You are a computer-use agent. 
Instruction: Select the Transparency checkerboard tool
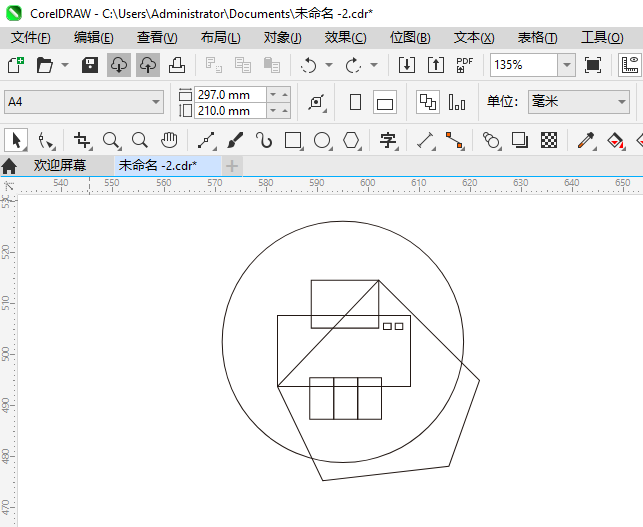(x=549, y=140)
